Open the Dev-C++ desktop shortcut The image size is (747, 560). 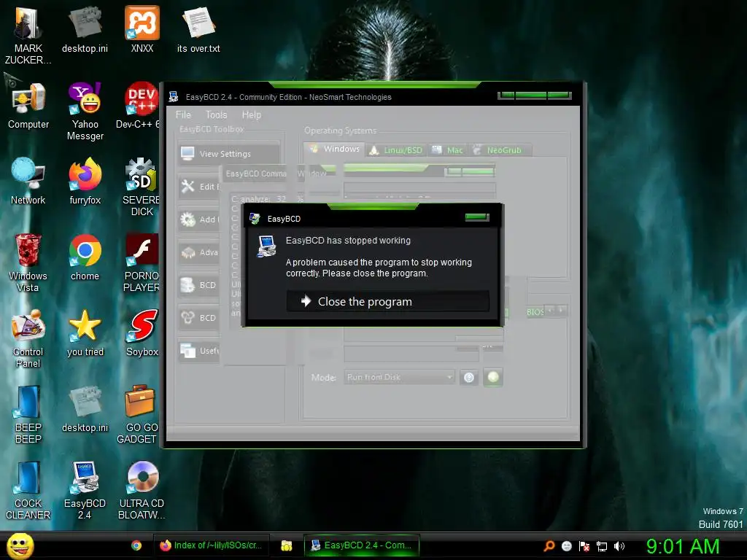tap(138, 106)
